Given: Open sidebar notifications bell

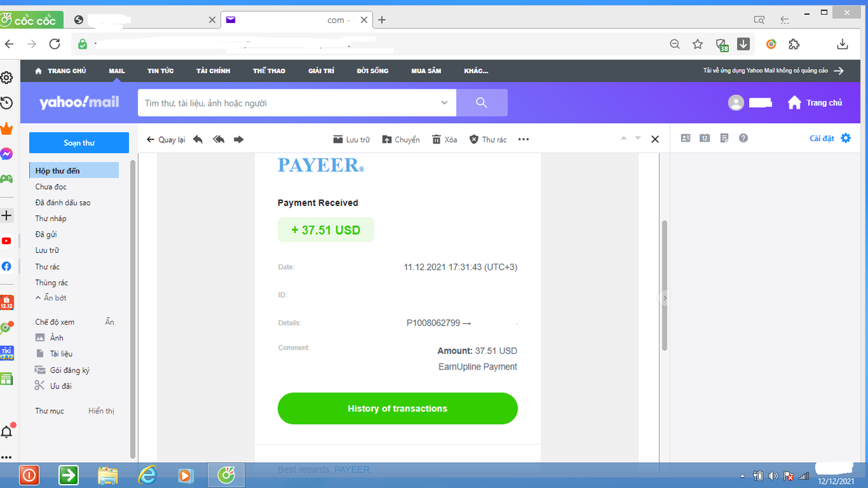Looking at the screenshot, I should tap(7, 431).
